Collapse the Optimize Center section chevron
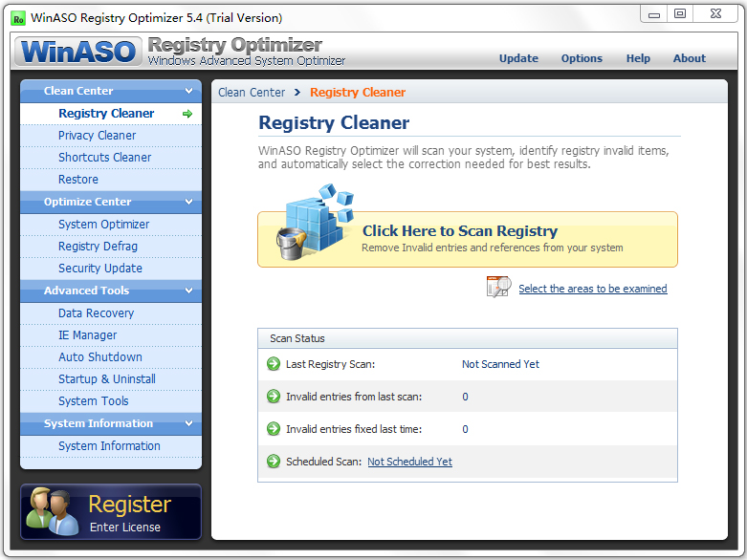747x560 pixels. coord(188,202)
